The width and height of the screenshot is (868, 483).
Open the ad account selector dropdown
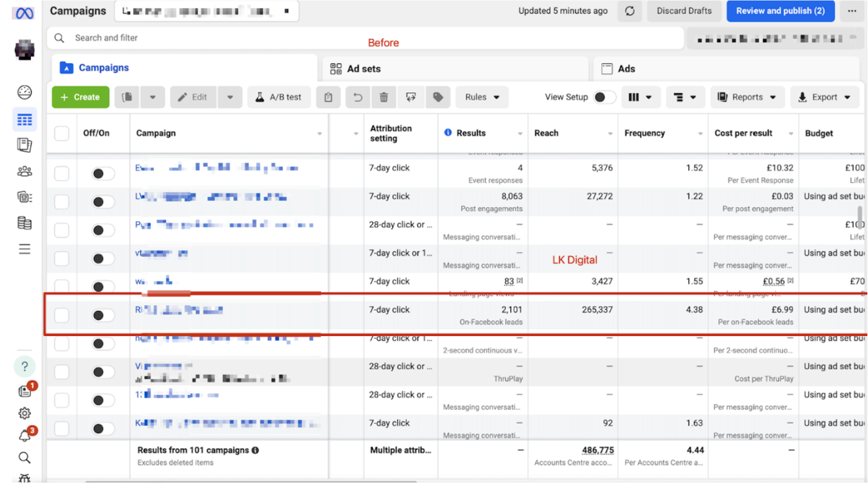point(206,11)
